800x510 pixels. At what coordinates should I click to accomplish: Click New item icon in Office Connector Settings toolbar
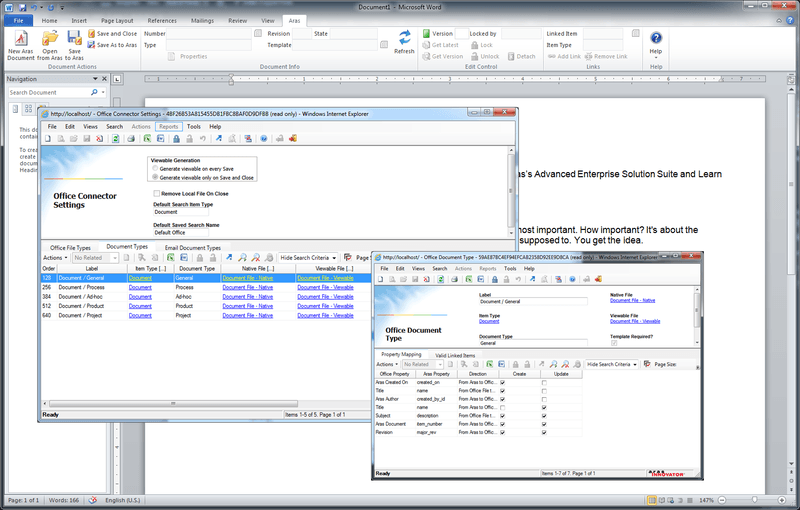point(48,139)
